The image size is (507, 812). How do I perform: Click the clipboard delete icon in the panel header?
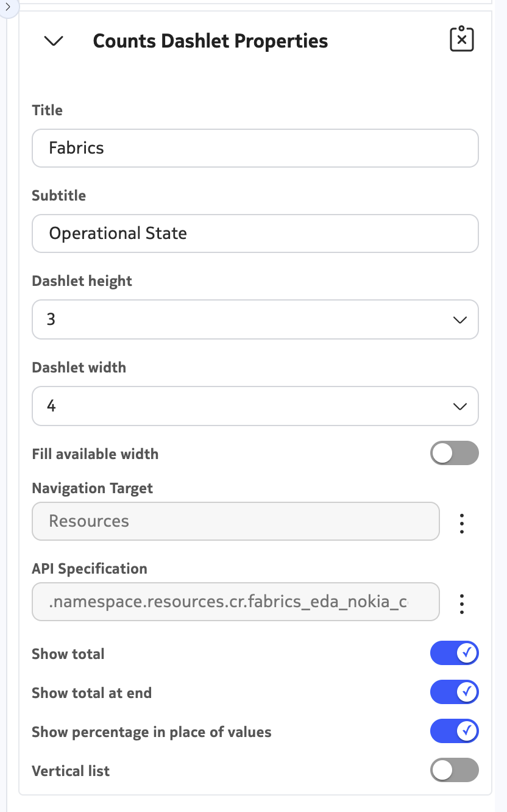[461, 40]
